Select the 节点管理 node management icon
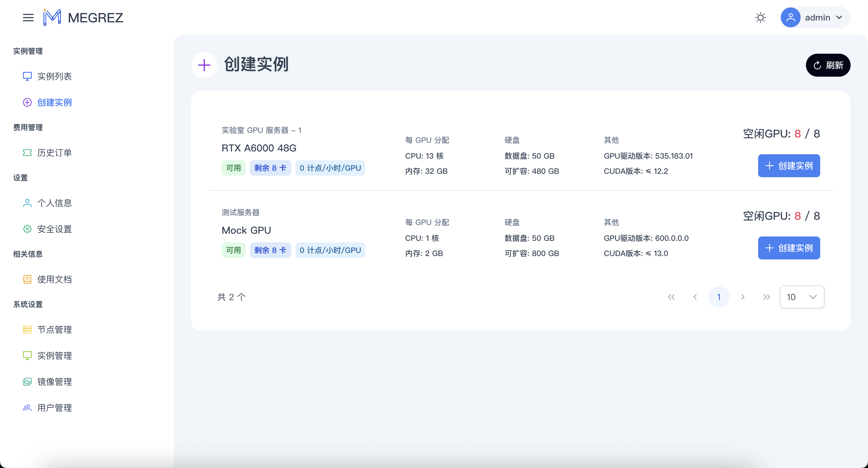Screen dimensions: 868x468 (x=27, y=330)
